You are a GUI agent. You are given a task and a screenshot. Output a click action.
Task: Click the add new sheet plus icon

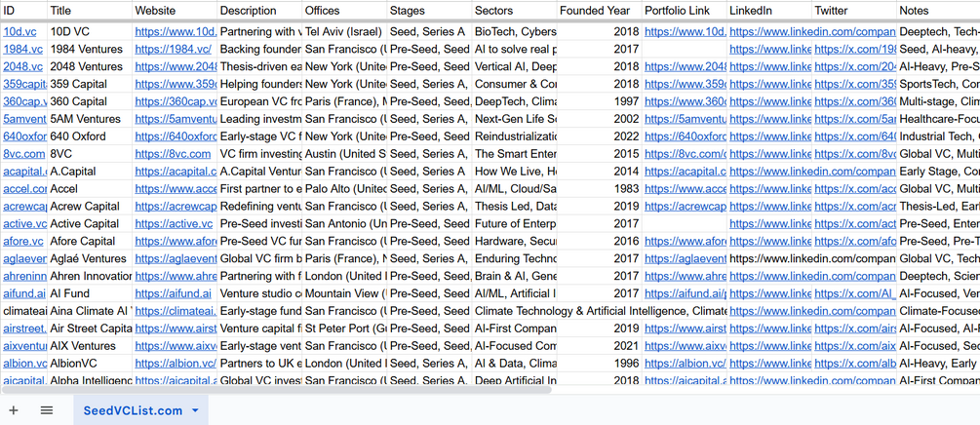tap(14, 410)
